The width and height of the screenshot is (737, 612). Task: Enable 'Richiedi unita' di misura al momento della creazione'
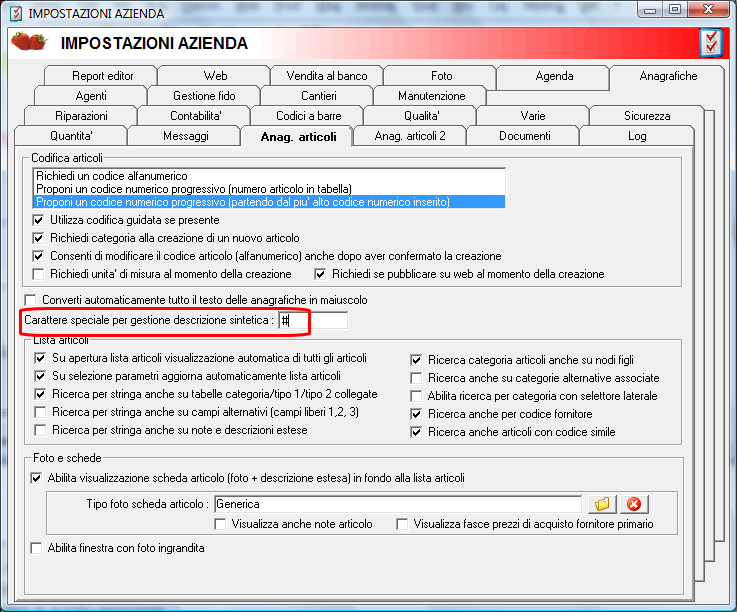[39, 274]
